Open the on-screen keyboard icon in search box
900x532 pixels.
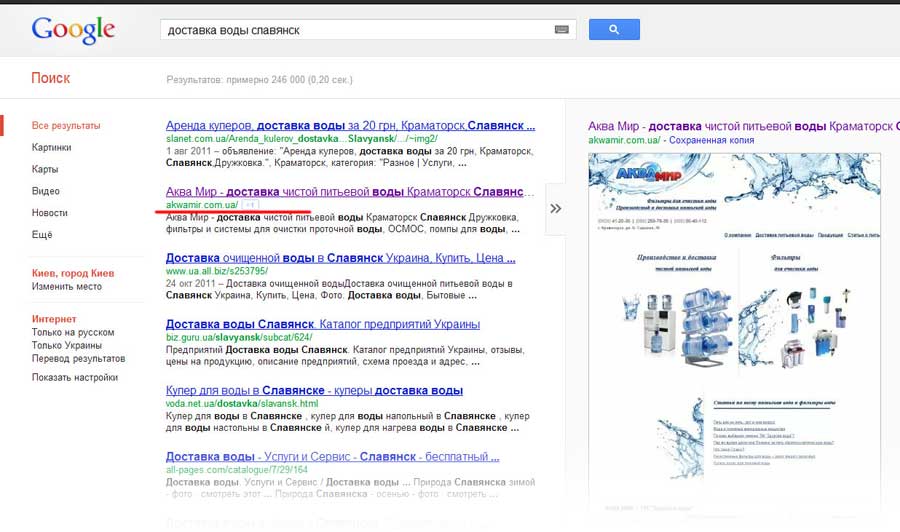click(561, 30)
